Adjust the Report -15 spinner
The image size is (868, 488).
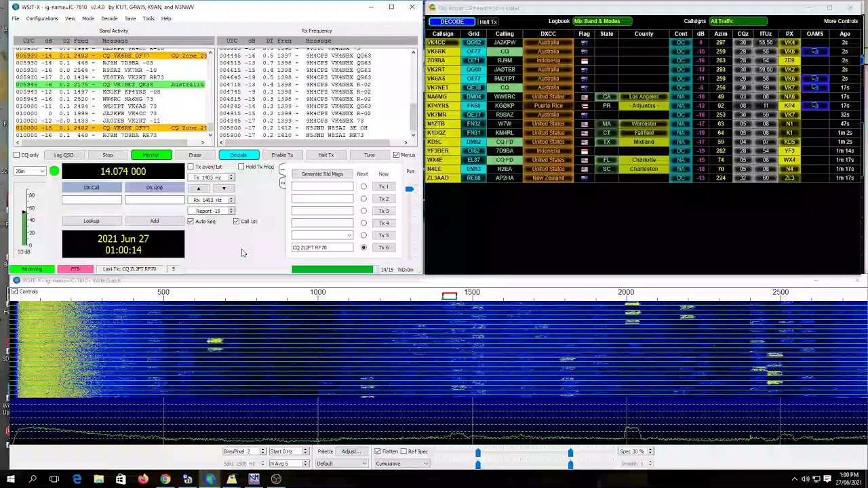click(x=231, y=211)
